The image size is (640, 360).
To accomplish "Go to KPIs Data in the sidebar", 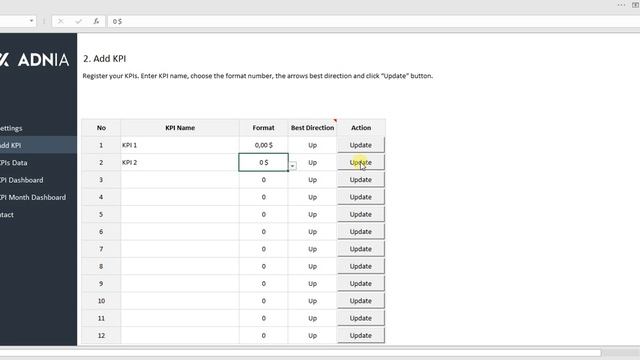I will (x=13, y=163).
